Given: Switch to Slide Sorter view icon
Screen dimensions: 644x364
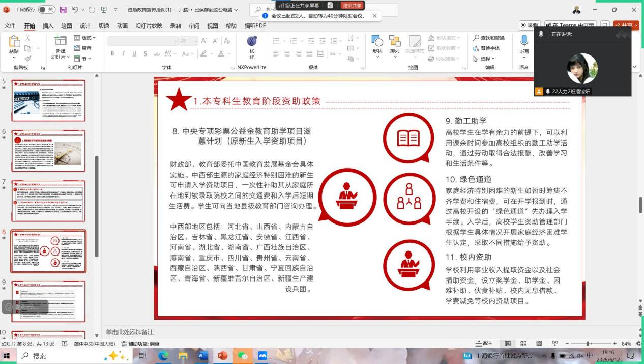Looking at the screenshot, I should [523, 344].
